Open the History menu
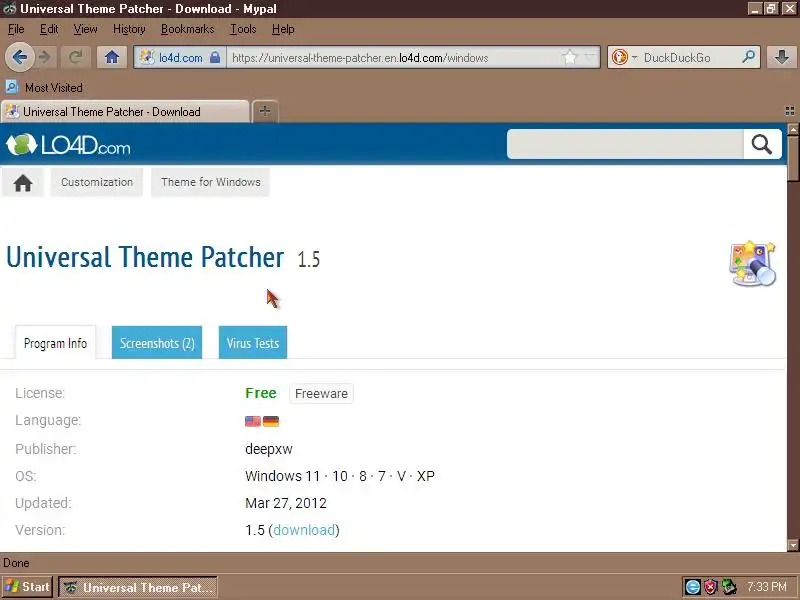The image size is (800, 600). click(x=129, y=29)
